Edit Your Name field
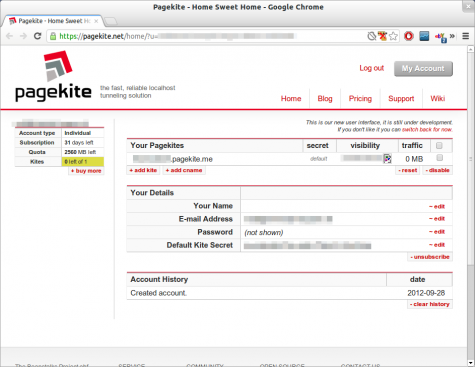 [x=437, y=207]
